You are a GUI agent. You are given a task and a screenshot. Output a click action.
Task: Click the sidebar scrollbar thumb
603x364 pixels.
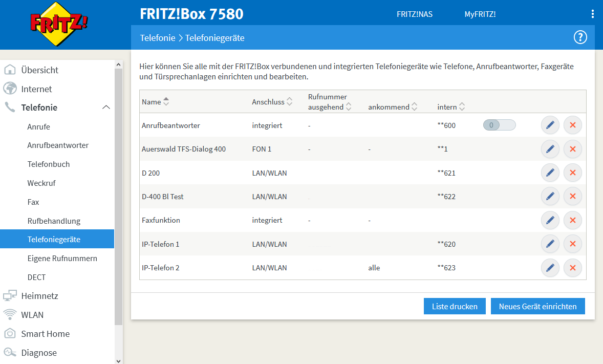click(x=118, y=197)
